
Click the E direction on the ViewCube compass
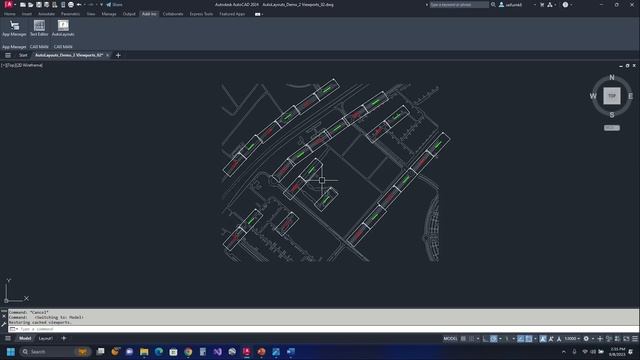click(x=630, y=96)
